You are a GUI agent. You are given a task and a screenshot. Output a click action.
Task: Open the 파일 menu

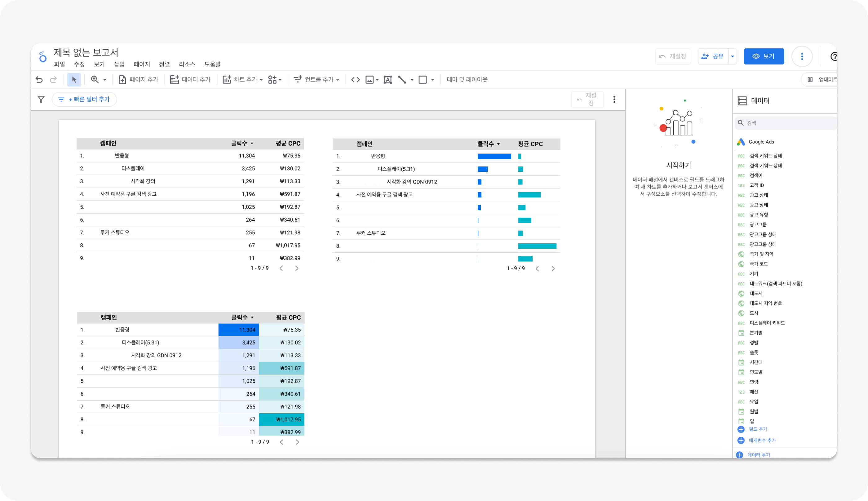pyautogui.click(x=60, y=64)
